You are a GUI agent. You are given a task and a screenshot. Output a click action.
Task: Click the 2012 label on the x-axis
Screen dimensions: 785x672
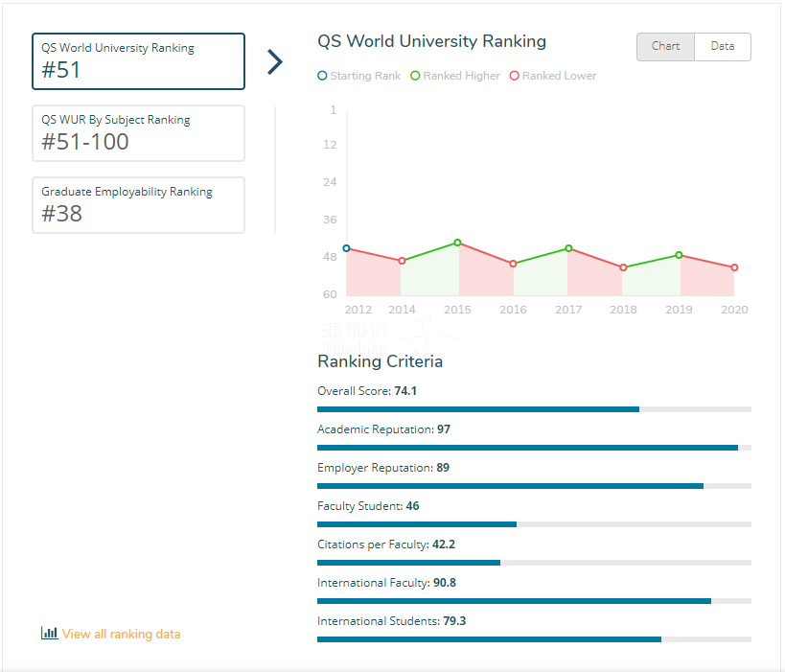tap(358, 310)
